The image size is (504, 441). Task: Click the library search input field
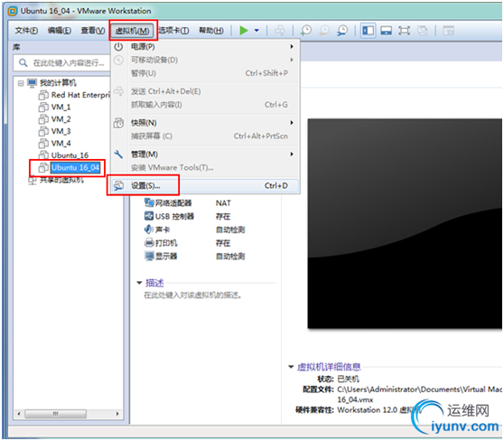point(62,62)
